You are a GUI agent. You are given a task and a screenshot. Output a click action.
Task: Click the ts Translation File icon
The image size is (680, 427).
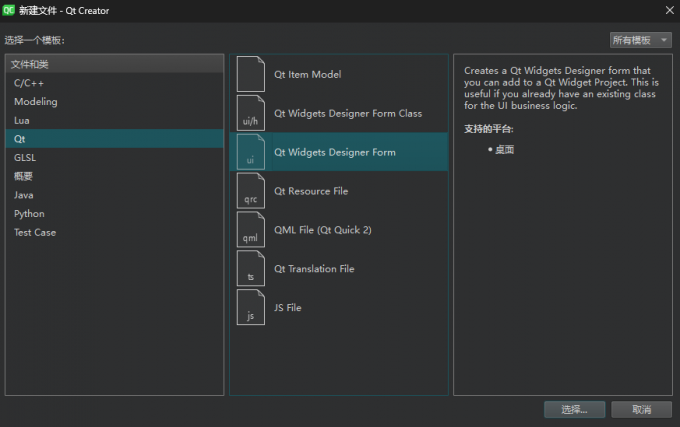[x=250, y=269]
